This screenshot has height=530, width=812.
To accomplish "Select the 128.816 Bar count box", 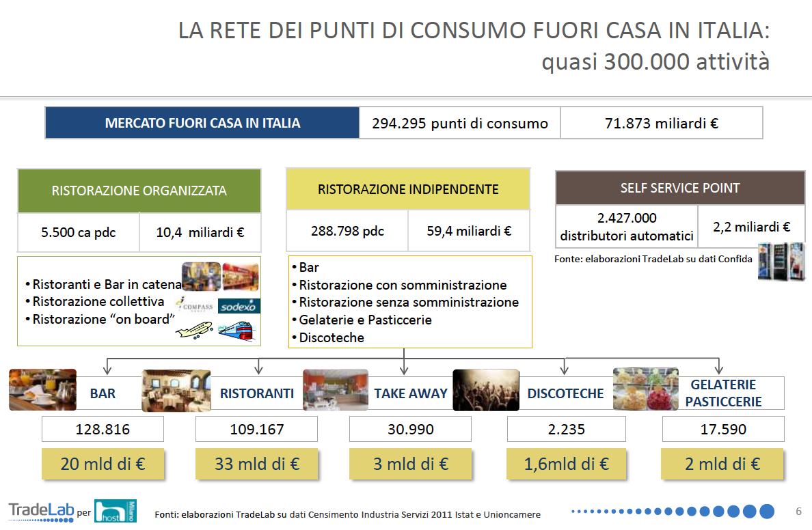I will 103,430.
